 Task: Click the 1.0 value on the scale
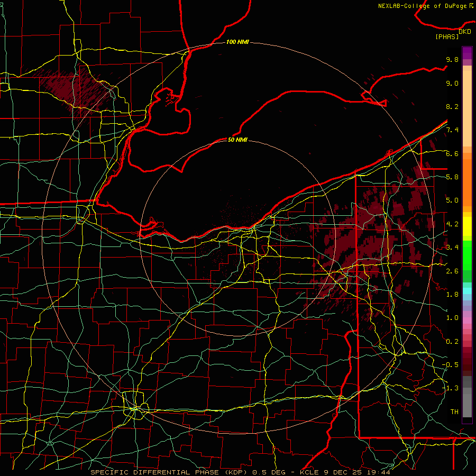coord(452,318)
